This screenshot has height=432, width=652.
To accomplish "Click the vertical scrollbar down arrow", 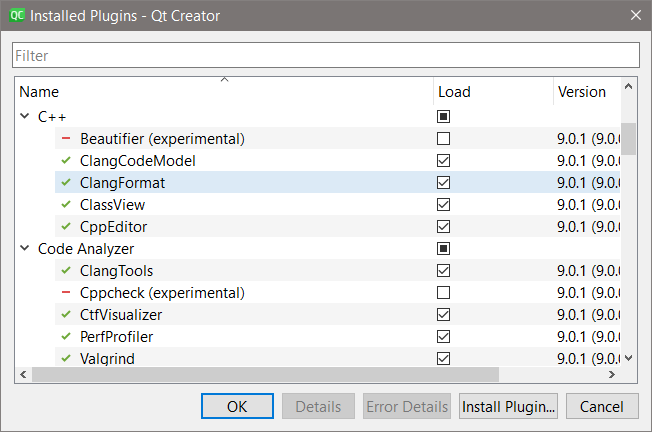I will (628, 358).
